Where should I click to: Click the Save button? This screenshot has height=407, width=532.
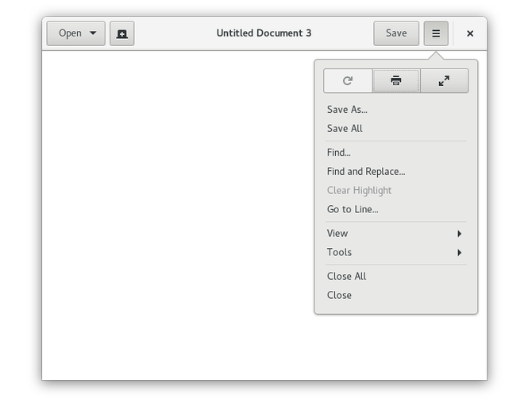click(396, 33)
